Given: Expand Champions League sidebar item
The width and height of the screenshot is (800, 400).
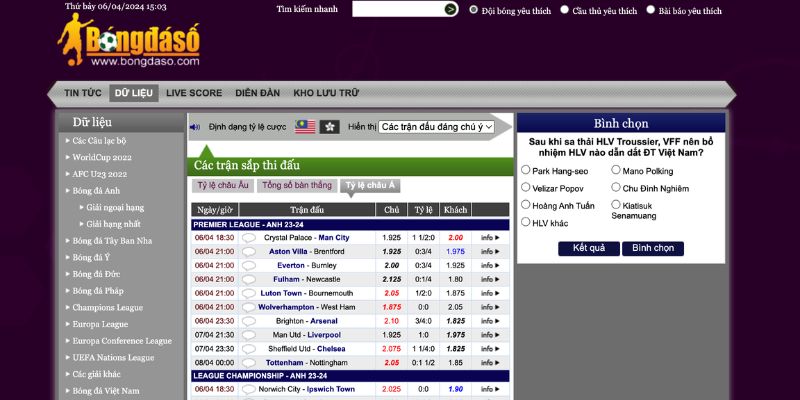Looking at the screenshot, I should [x=107, y=308].
